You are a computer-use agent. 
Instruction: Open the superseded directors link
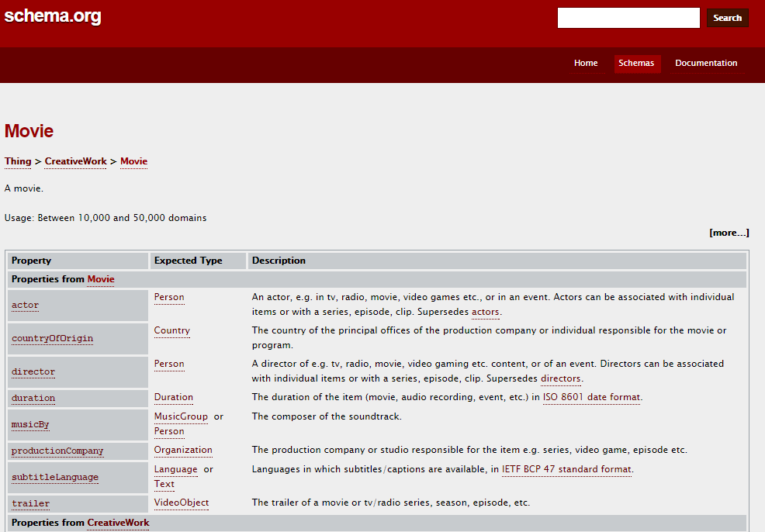pyautogui.click(x=561, y=379)
